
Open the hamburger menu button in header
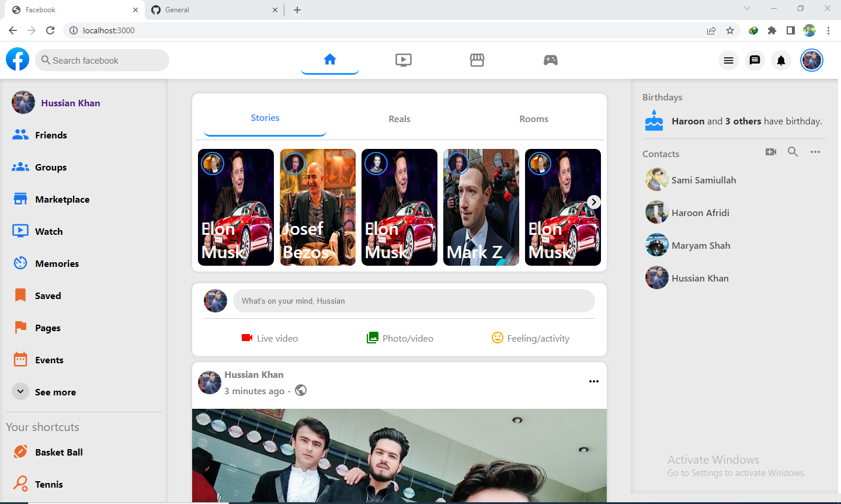click(x=728, y=60)
